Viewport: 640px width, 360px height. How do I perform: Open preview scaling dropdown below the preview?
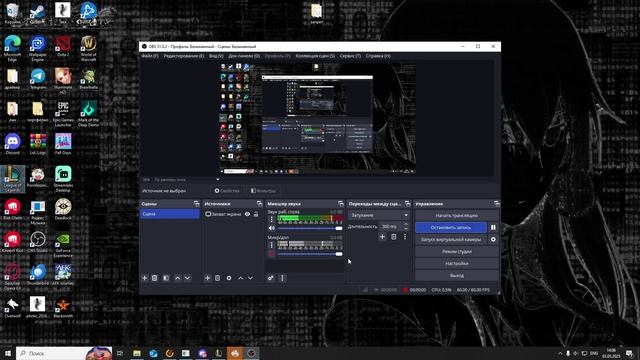pos(187,180)
